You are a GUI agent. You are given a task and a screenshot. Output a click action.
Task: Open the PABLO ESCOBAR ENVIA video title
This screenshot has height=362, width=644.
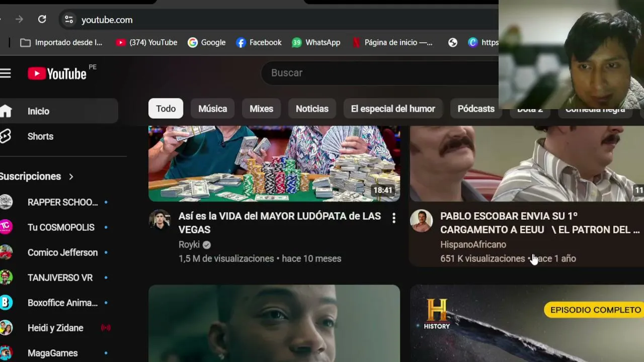(x=540, y=223)
